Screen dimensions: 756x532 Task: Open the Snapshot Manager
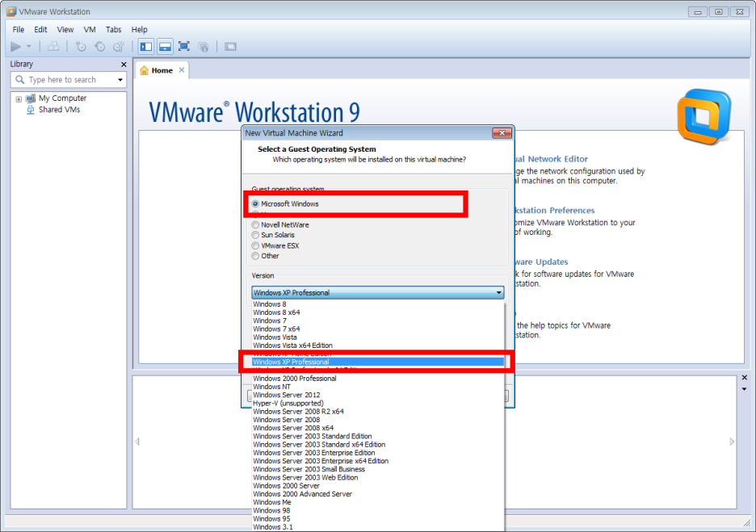tap(119, 46)
